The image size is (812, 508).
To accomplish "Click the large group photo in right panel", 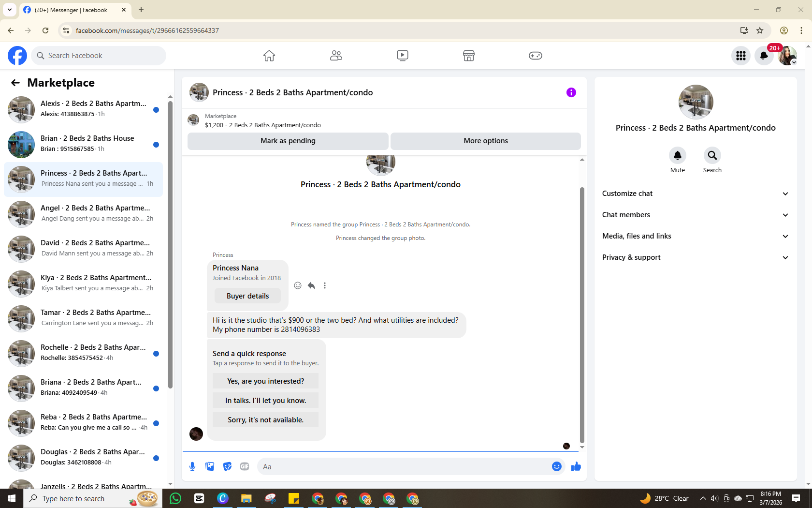I will pos(696,102).
